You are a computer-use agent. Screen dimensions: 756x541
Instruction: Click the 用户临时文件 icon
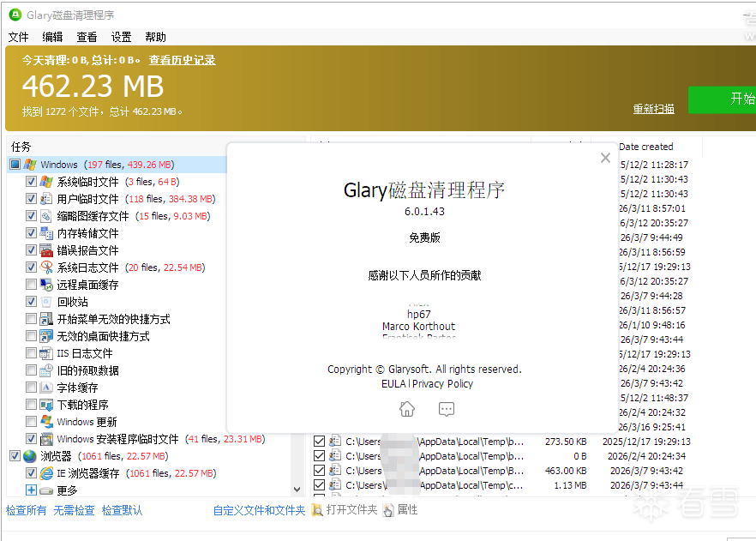coord(46,199)
